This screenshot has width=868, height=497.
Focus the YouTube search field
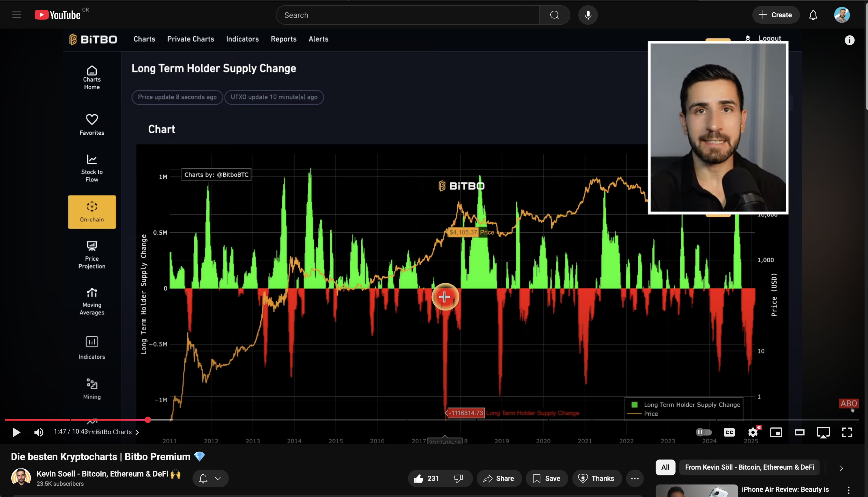(407, 15)
